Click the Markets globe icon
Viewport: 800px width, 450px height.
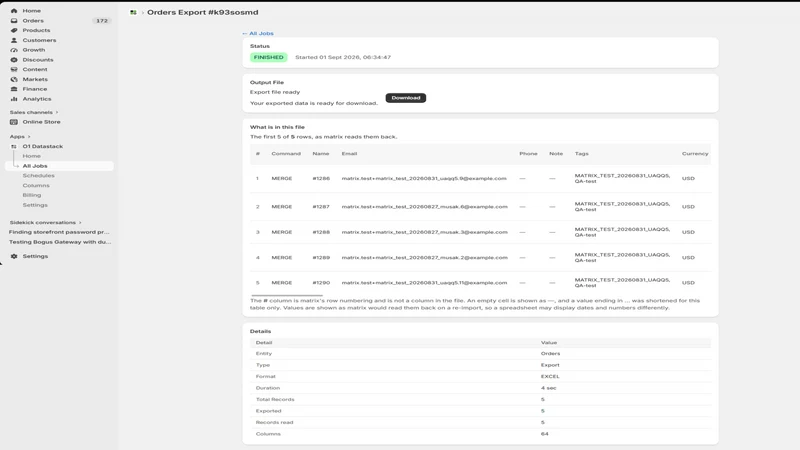14,79
